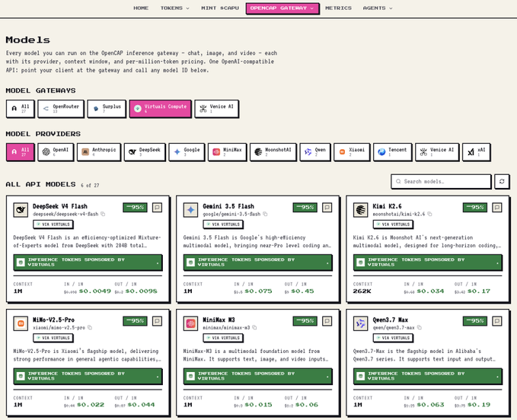
Task: Filter gateways by Venice AI
Action: point(216,108)
